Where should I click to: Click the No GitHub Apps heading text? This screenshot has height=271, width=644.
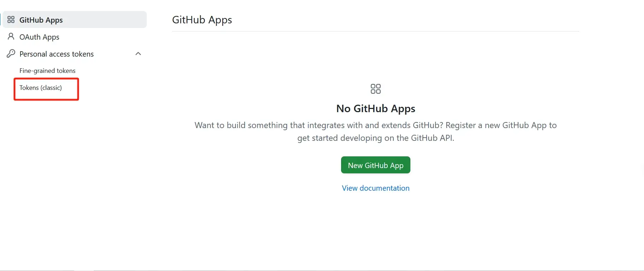pyautogui.click(x=375, y=109)
